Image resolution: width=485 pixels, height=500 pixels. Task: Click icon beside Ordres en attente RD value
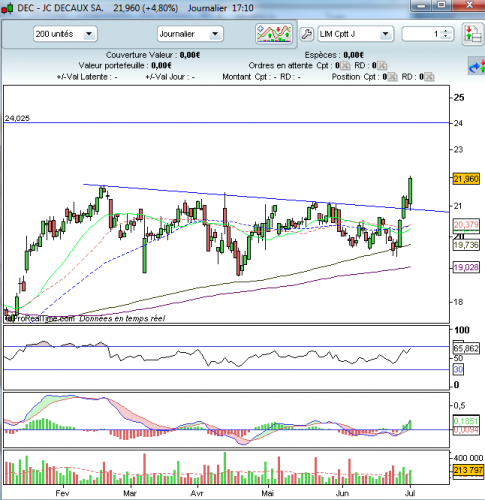tap(382, 66)
